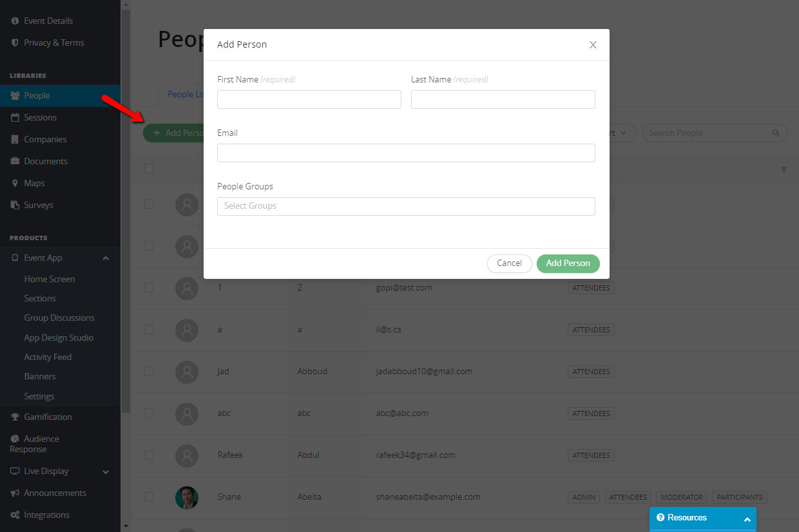Image resolution: width=799 pixels, height=532 pixels.
Task: Expand the Live Display submenu
Action: 106,471
